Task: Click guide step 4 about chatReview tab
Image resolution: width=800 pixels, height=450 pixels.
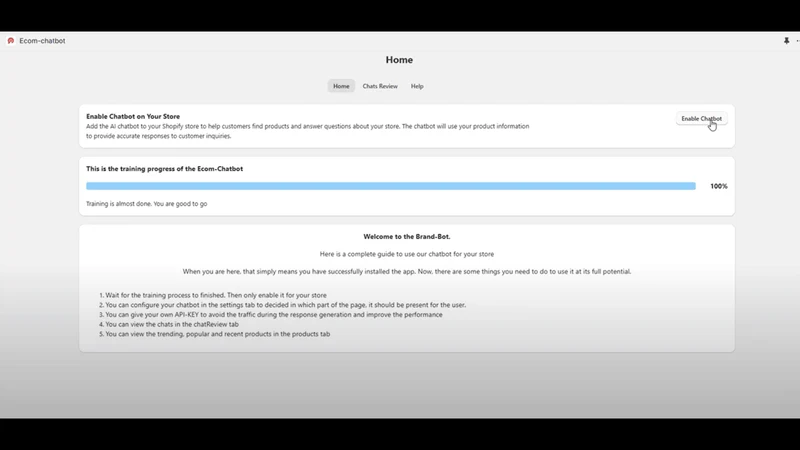Action: click(x=168, y=324)
